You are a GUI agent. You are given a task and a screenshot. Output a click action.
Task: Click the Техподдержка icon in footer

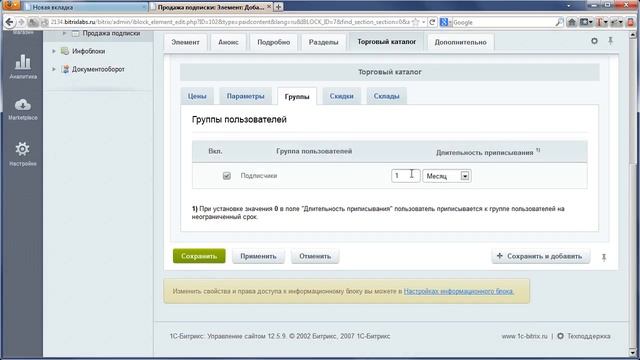click(x=560, y=336)
